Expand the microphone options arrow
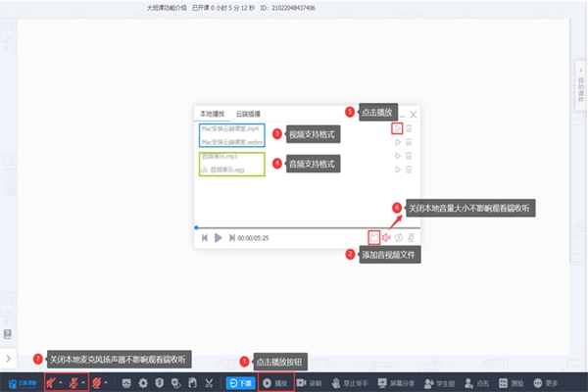The width and height of the screenshot is (588, 392). (x=61, y=382)
